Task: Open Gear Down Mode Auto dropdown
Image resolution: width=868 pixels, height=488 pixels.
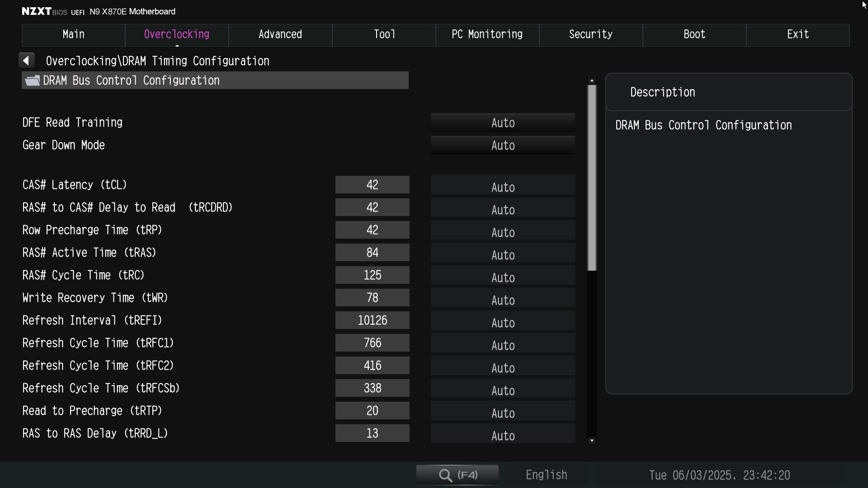Action: pyautogui.click(x=503, y=145)
